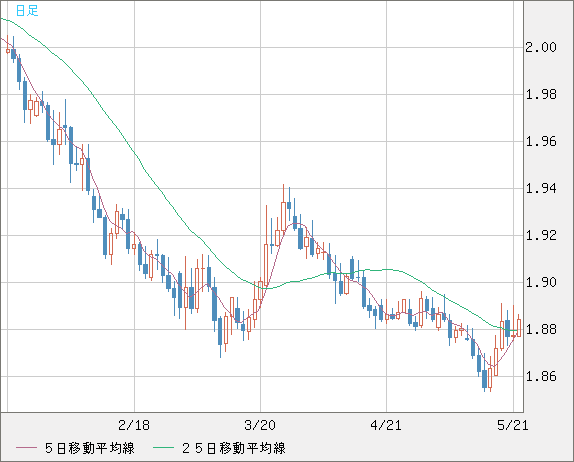Screen dimensions: 574x462
Task: Click the 1.90 price axis label
Action: [541, 282]
